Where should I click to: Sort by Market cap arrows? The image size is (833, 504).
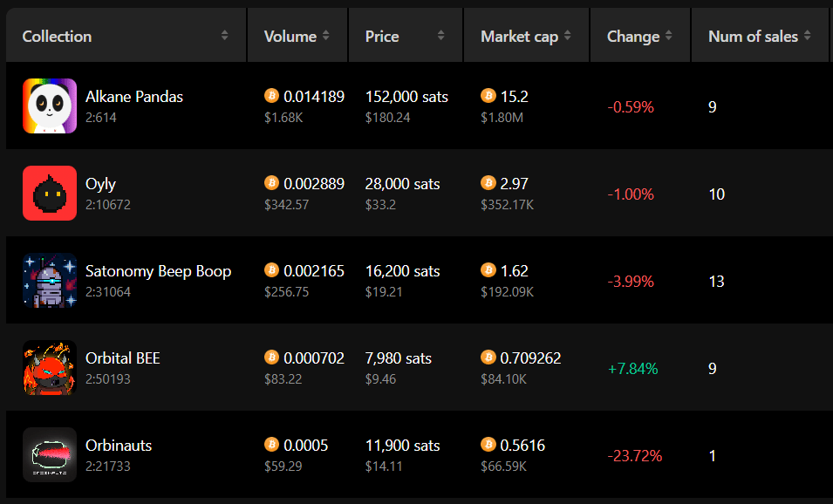coord(567,36)
